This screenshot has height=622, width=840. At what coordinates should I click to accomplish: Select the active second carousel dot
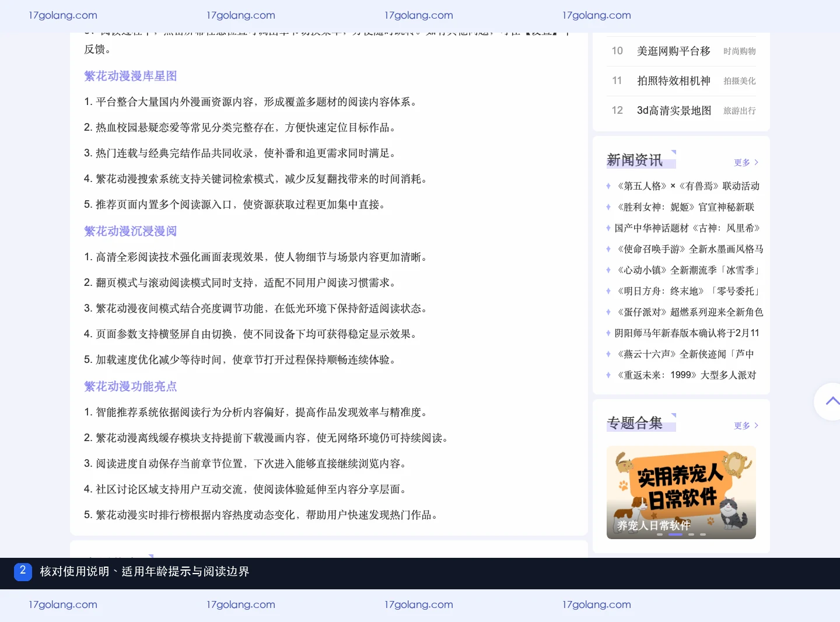tap(675, 534)
